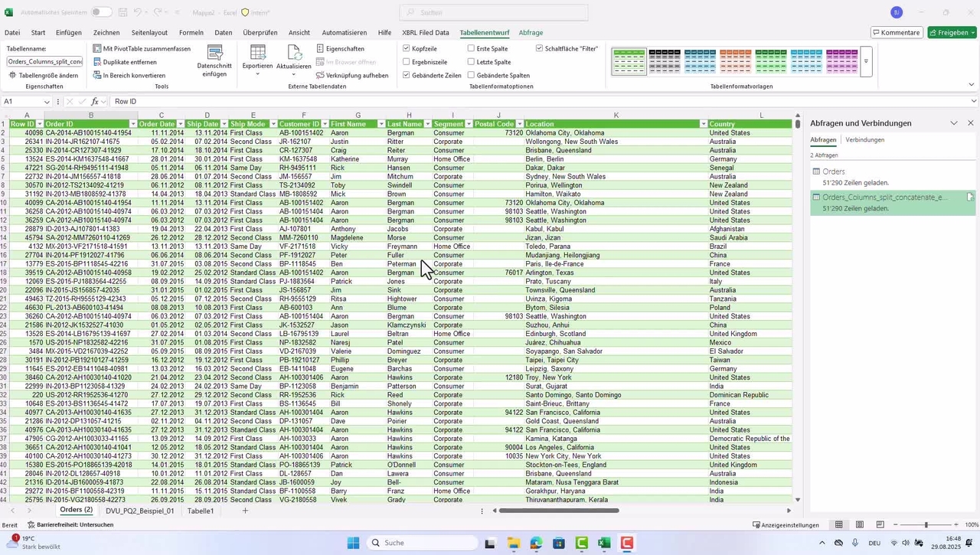Select the Tabelle1 sheet tab
This screenshot has height=555, width=980.
click(x=201, y=511)
